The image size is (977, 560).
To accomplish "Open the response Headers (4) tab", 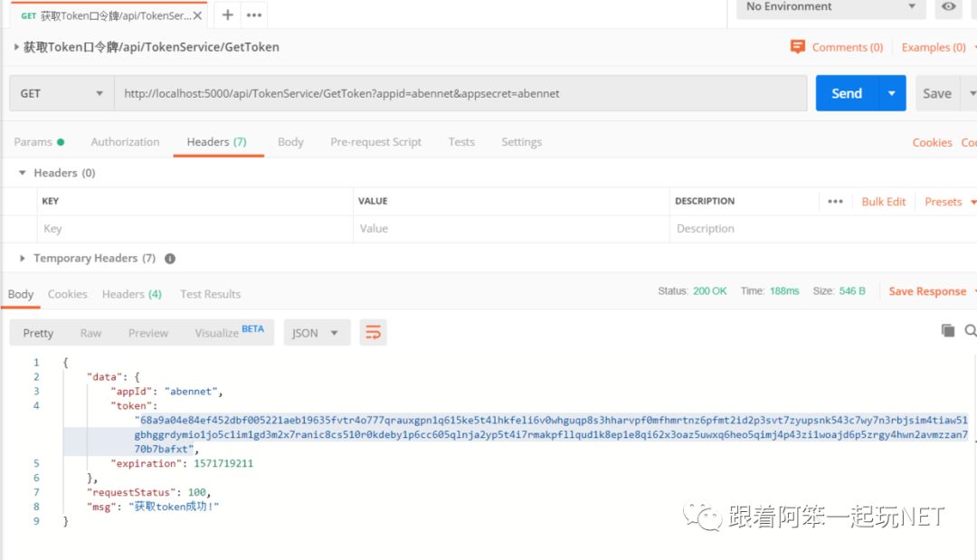I will [131, 294].
